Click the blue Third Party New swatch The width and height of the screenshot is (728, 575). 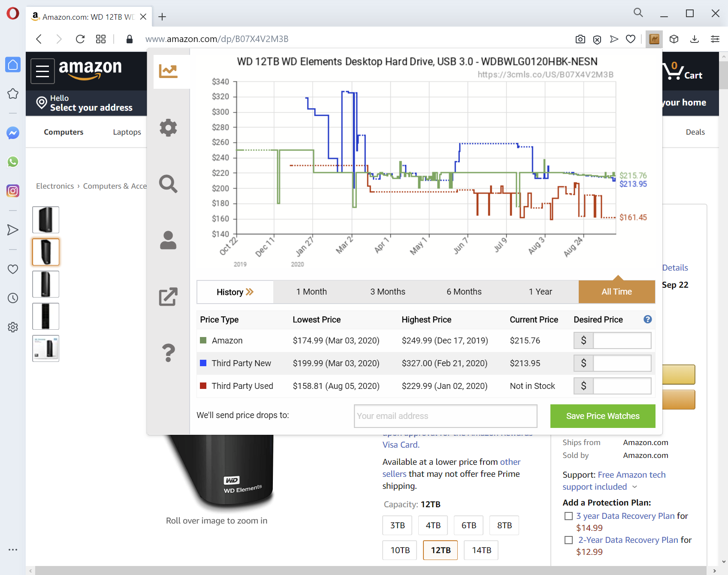[203, 363]
